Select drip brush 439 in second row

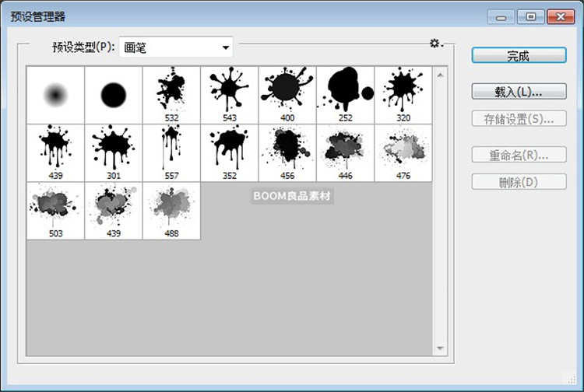(55, 153)
